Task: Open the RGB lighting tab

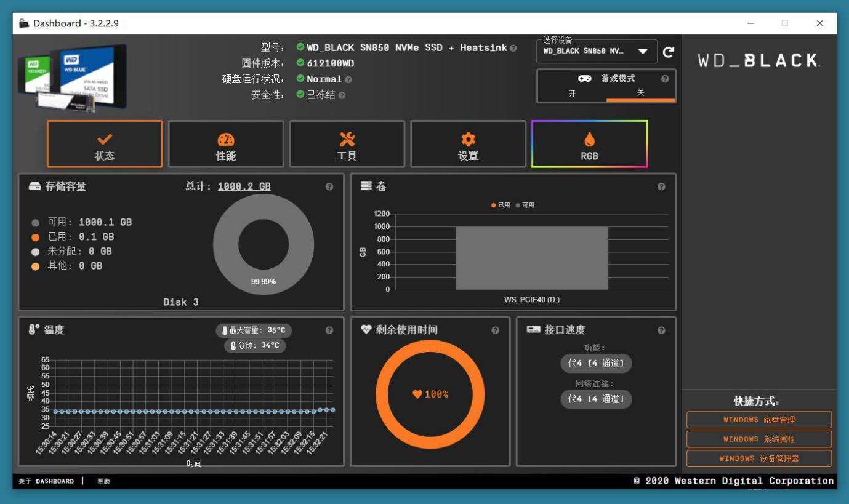Action: [x=590, y=143]
